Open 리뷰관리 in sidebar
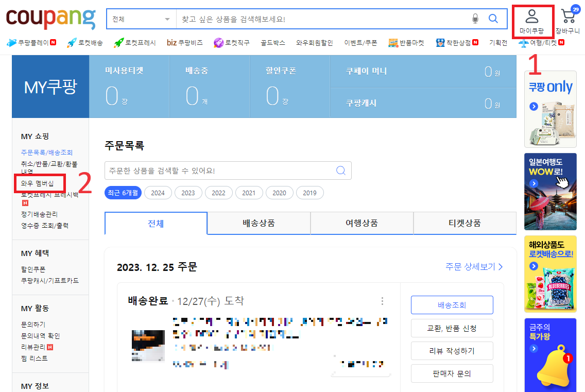 click(37, 347)
